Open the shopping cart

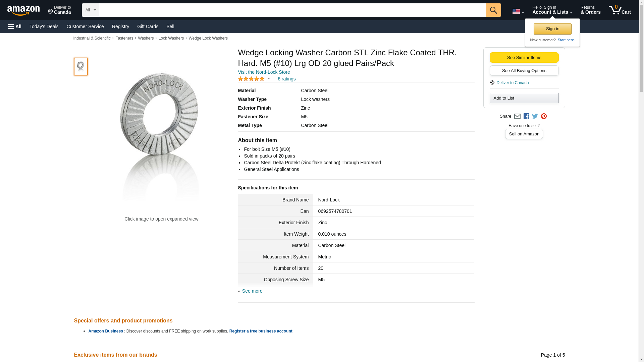620,10
